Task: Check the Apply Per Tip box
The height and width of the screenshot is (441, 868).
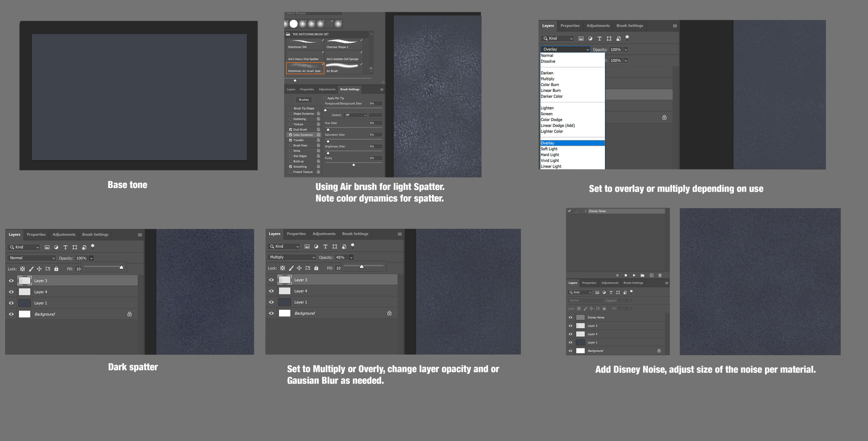Action: point(325,98)
